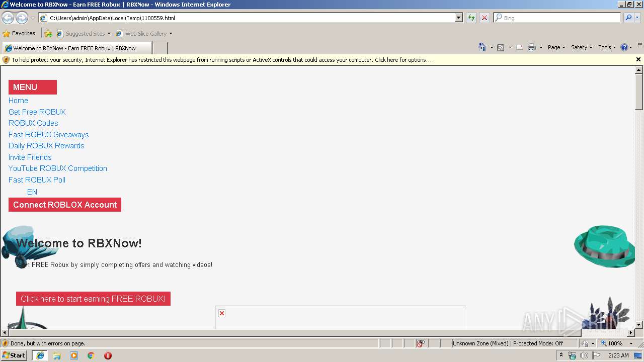This screenshot has height=362, width=644.
Task: Click the Stop loading X icon
Action: pos(484,18)
